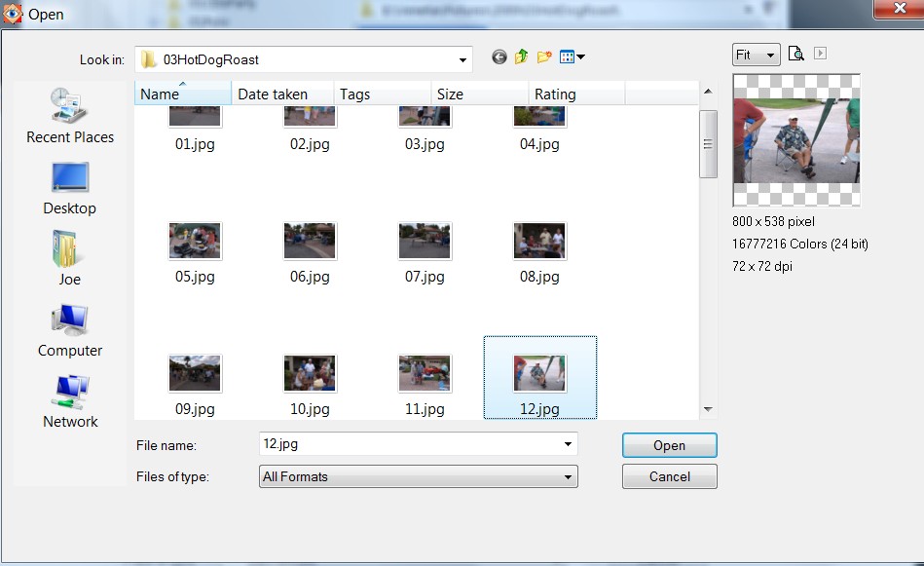Open the Files of type dropdown
The width and height of the screenshot is (924, 566).
click(x=419, y=476)
